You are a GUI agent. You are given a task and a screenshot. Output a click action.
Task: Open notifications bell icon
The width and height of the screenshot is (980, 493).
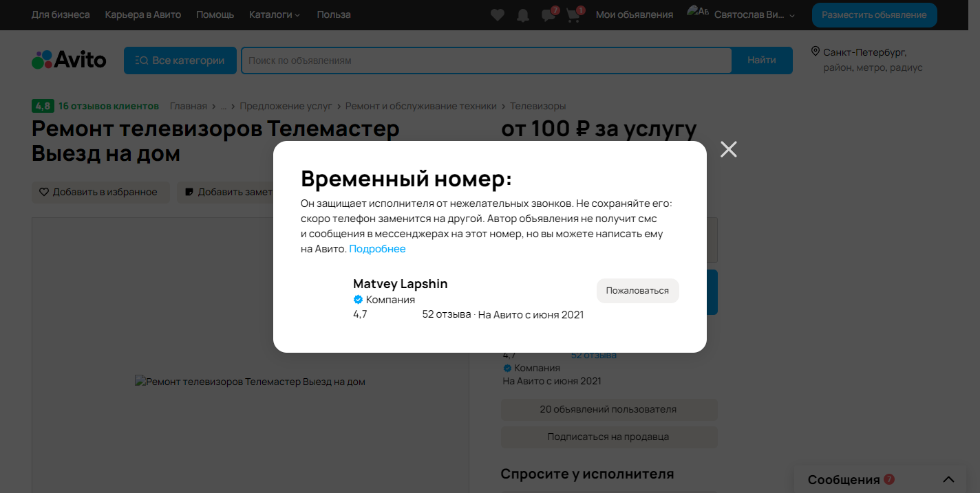click(523, 15)
